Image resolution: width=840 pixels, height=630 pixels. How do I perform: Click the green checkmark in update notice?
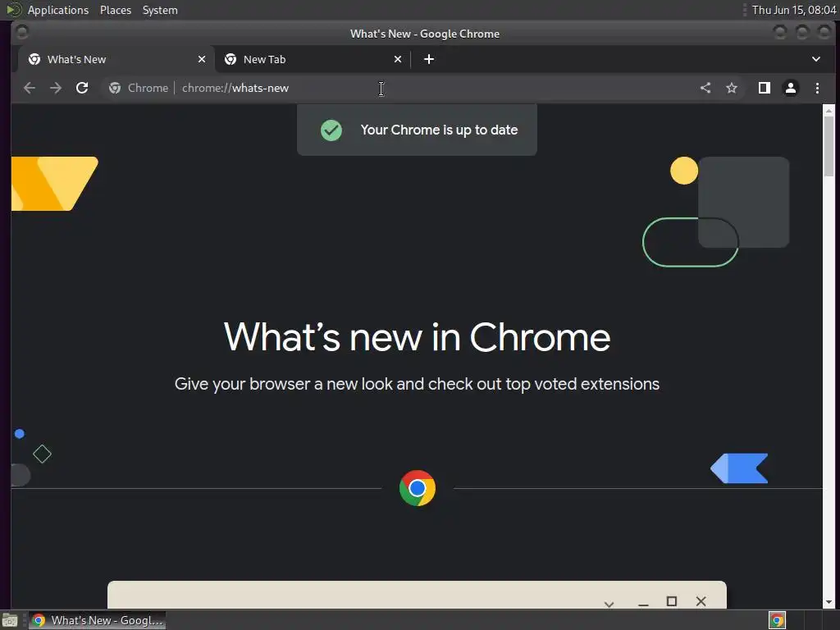(331, 130)
